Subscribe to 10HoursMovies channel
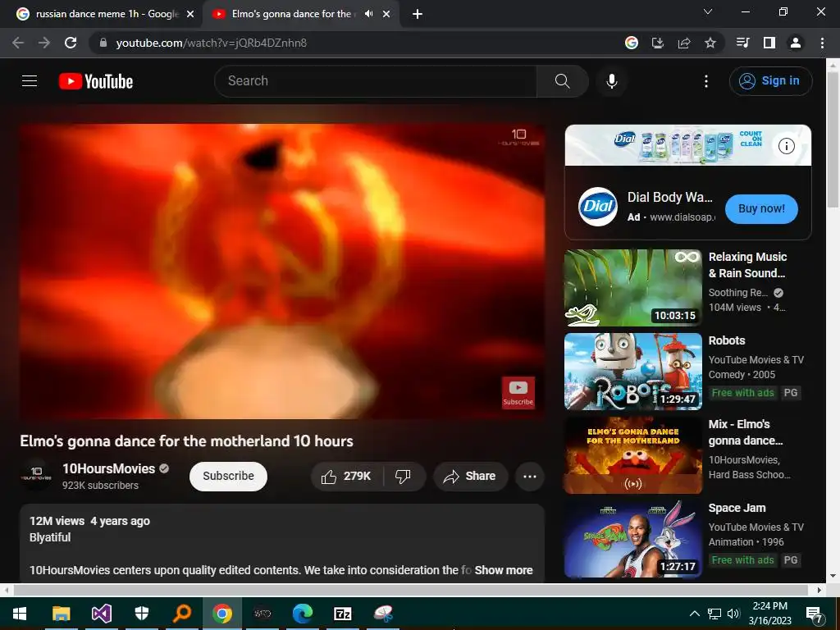 pos(228,477)
